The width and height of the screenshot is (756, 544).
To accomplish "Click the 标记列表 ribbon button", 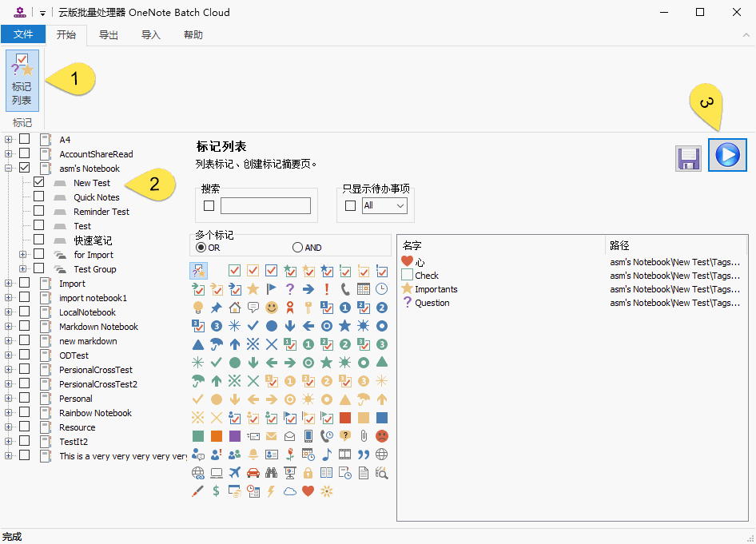I will (22, 81).
